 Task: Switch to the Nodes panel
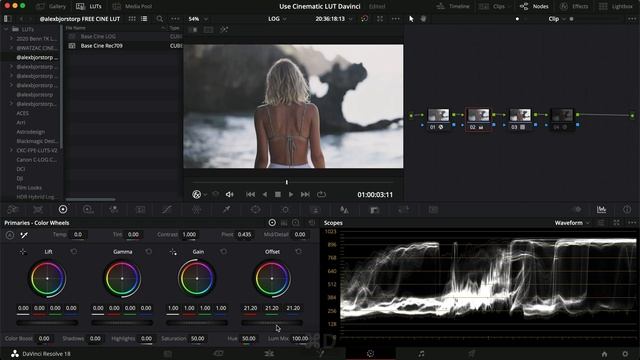tap(534, 6)
